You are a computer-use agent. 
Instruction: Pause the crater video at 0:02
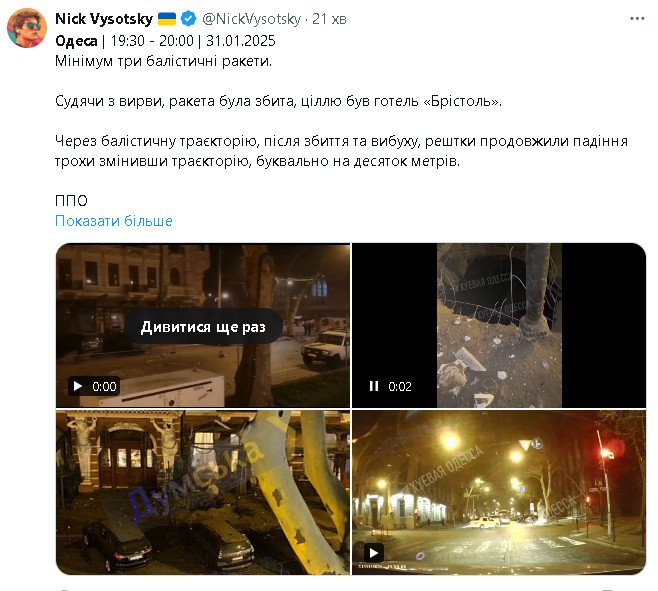click(373, 386)
